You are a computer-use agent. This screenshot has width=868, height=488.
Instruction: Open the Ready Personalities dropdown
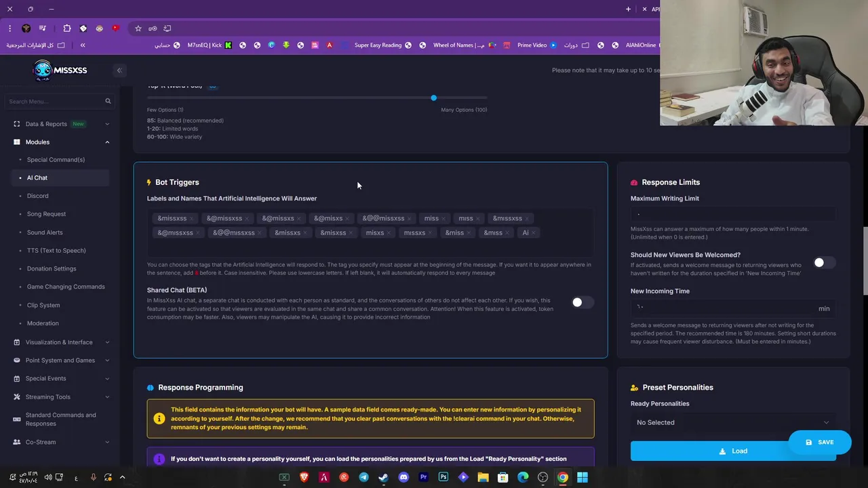pos(733,422)
